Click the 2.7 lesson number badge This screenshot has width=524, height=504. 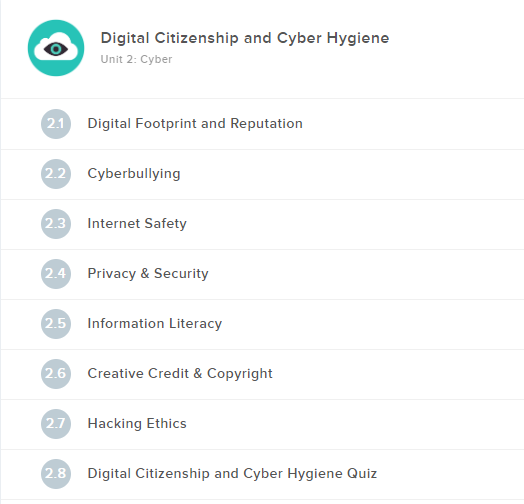[56, 424]
